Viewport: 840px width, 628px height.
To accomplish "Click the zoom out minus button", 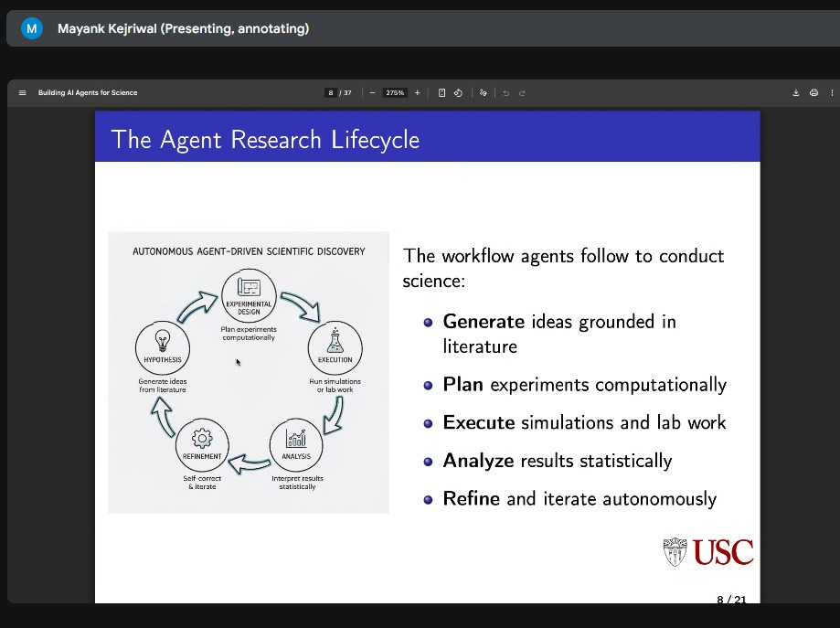I will pyautogui.click(x=372, y=92).
